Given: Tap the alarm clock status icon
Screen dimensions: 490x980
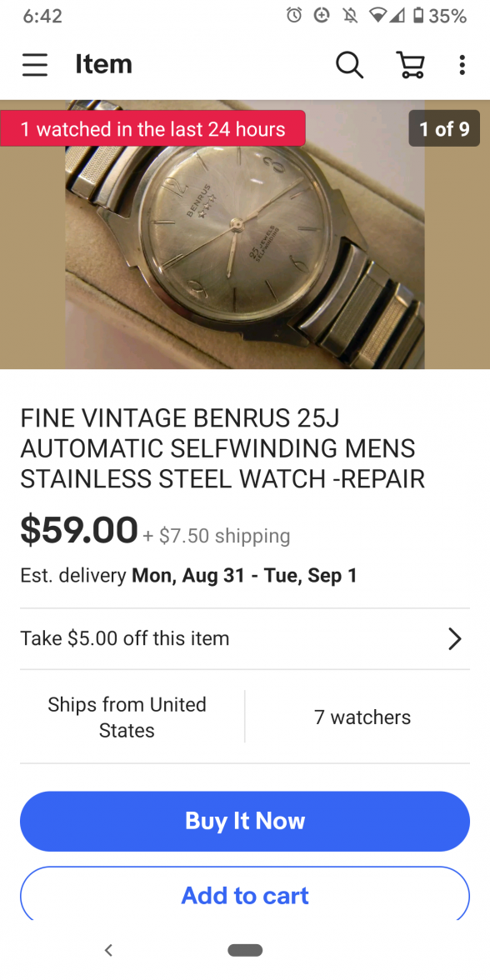Looking at the screenshot, I should tap(294, 16).
